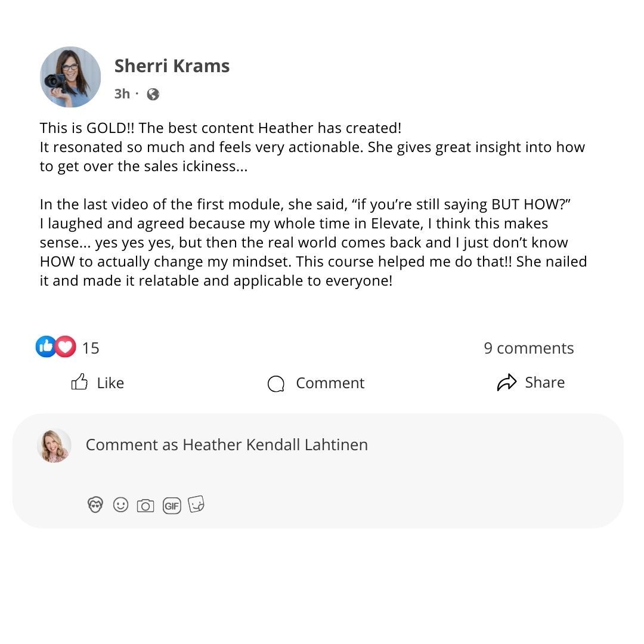The width and height of the screenshot is (644, 644).
Task: Insert an avatar sticker in the comment
Action: point(95,506)
